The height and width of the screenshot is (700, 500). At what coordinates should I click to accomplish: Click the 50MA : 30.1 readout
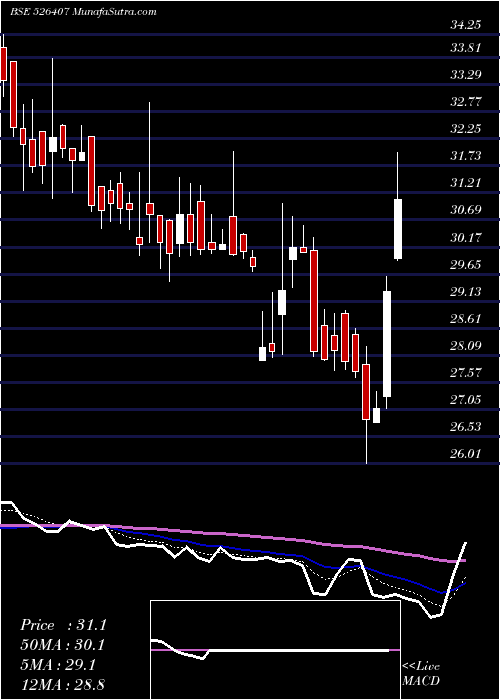[x=62, y=645]
